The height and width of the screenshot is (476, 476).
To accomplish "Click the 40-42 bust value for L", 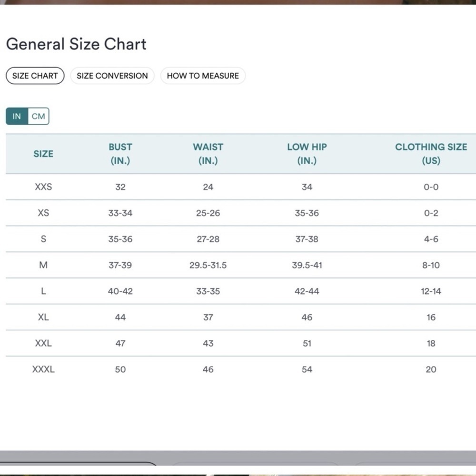I will tap(120, 291).
